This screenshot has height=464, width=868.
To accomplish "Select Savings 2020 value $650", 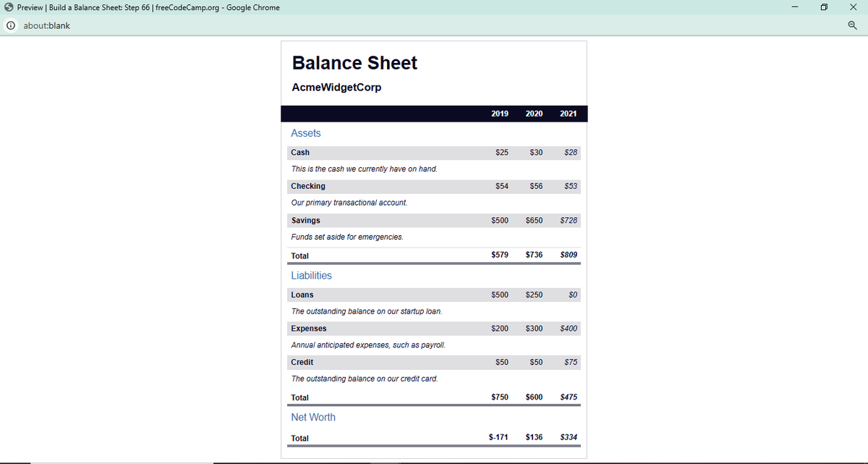I will coord(535,220).
